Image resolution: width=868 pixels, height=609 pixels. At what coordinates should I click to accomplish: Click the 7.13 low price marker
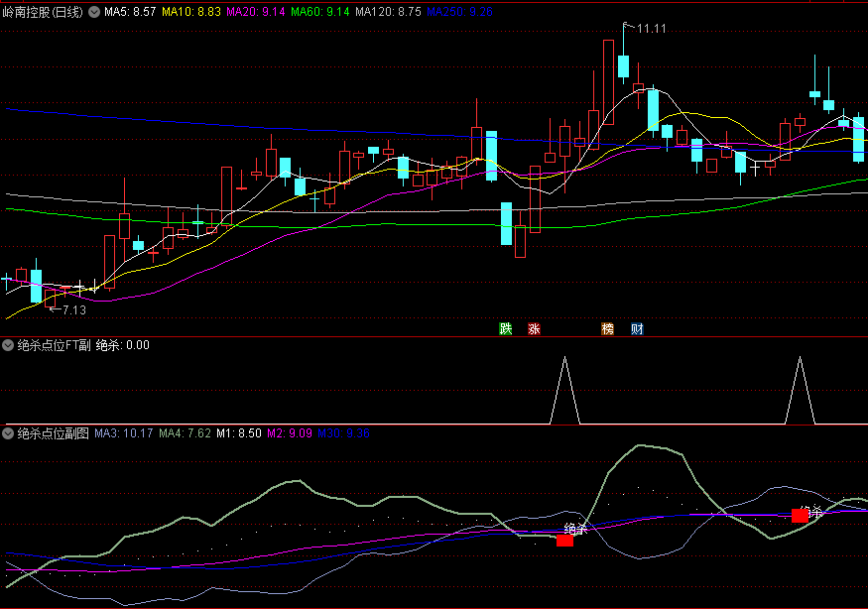pyautogui.click(x=71, y=310)
